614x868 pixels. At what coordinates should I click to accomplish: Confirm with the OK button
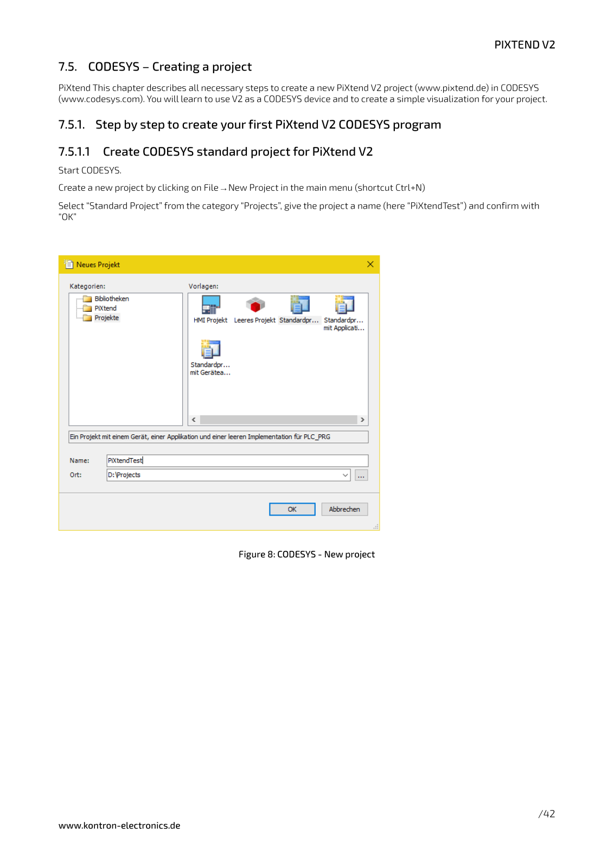point(292,510)
